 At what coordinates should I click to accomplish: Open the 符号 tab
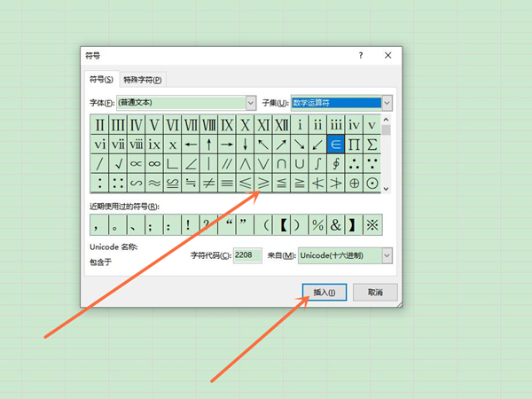(x=100, y=80)
